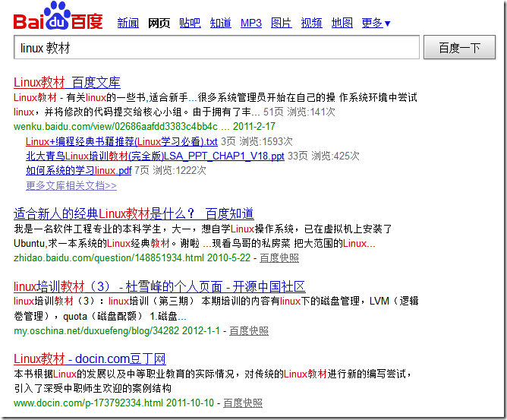Open 百度快照 for my.oschina.net result
This screenshot has height=420, width=507.
(249, 330)
